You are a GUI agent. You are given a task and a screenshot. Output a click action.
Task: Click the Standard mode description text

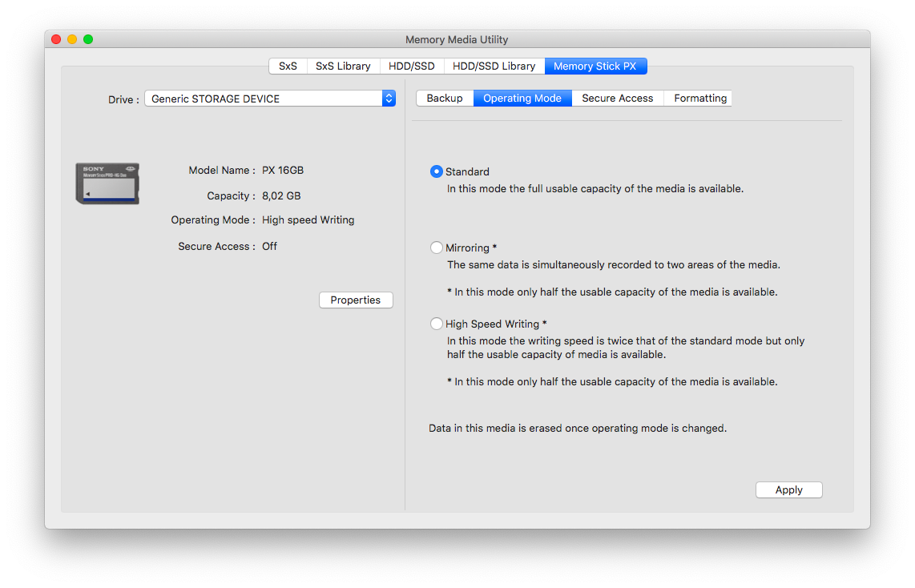pos(595,189)
